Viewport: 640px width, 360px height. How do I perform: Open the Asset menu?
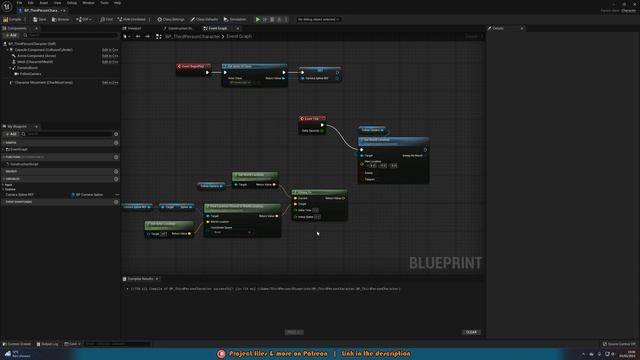tap(44, 3)
